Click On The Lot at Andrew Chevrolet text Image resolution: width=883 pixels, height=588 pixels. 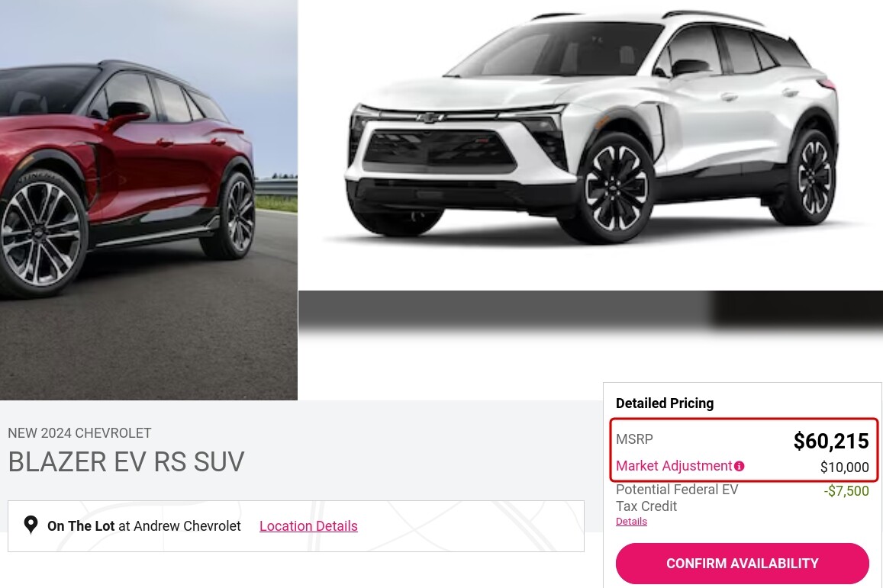click(x=144, y=526)
